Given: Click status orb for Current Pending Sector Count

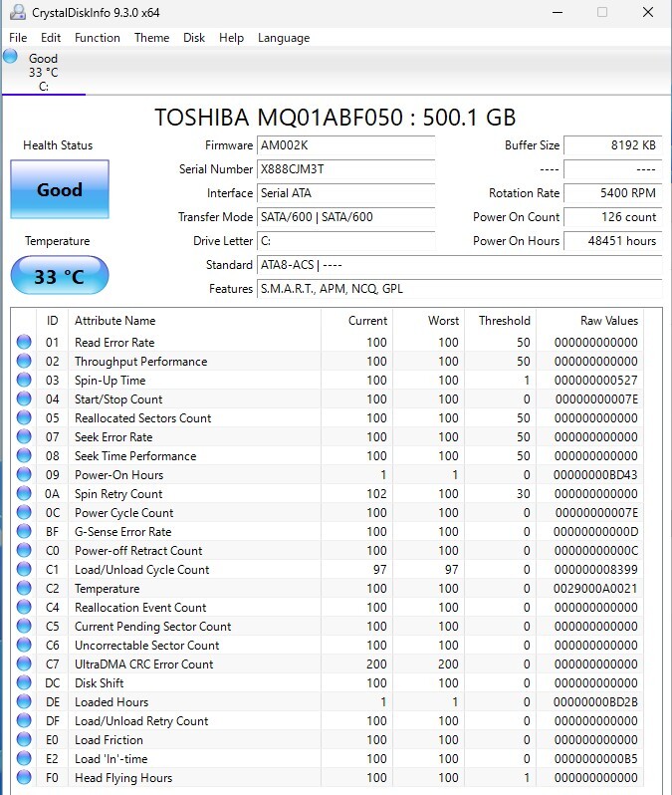Looking at the screenshot, I should coord(24,627).
